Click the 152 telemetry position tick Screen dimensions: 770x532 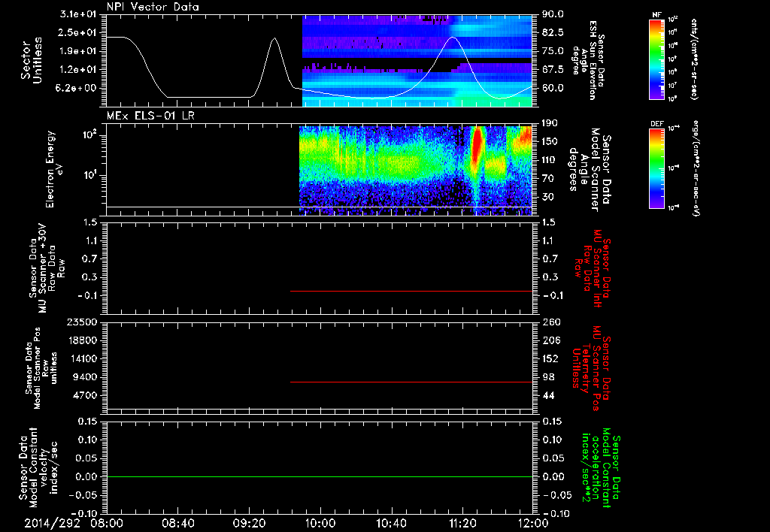pyautogui.click(x=551, y=358)
